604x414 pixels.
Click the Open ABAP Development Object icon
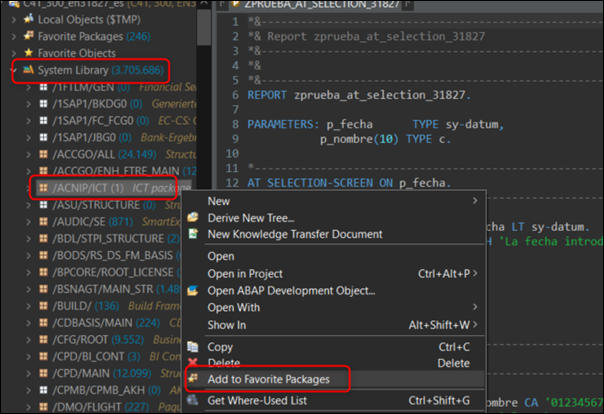pos(193,290)
